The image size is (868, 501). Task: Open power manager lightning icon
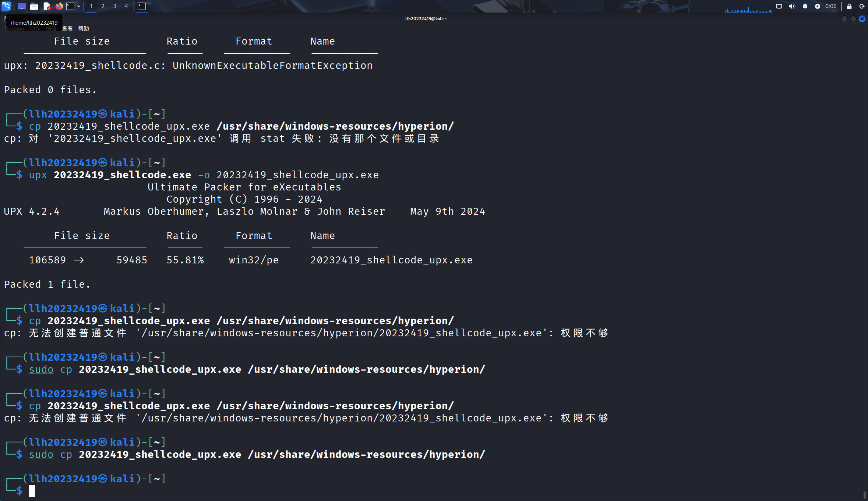tap(818, 6)
